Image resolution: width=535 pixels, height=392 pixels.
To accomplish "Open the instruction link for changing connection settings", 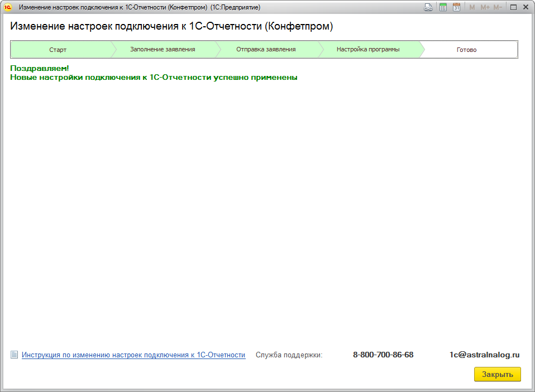I will point(133,355).
